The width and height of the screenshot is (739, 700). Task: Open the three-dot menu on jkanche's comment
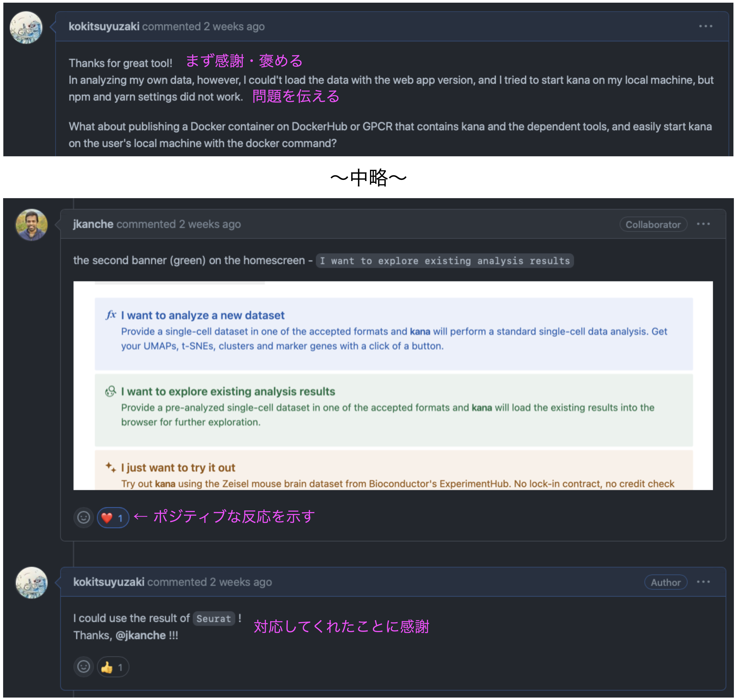[704, 224]
